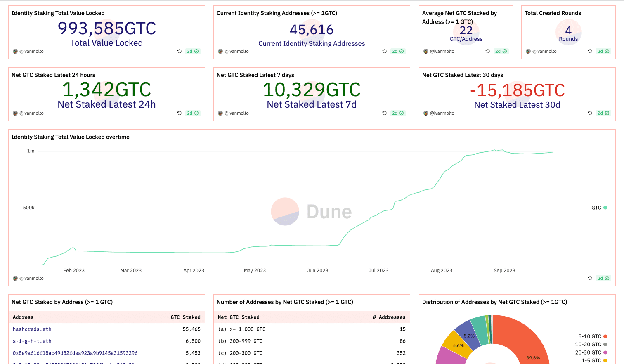Click the blue 5.2% pie slice
This screenshot has width=624, height=364.
click(x=468, y=334)
